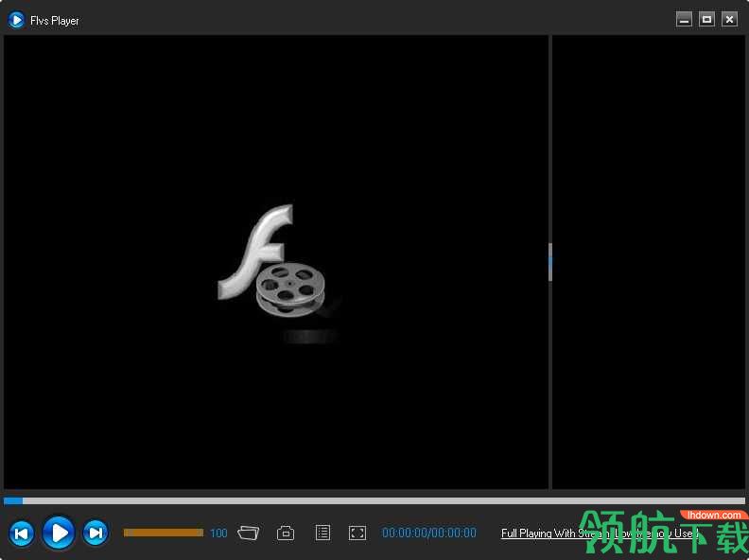Click the volume value 100
The width and height of the screenshot is (749, 560).
(x=218, y=533)
